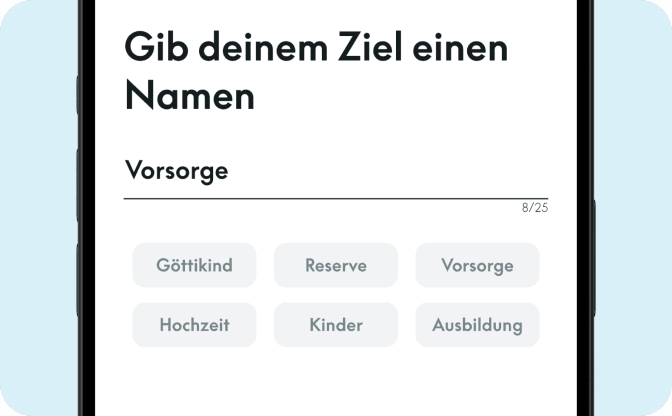Click the 'Gib deinem Ziel einen Namen' heading
This screenshot has width=672, height=416.
[x=316, y=71]
